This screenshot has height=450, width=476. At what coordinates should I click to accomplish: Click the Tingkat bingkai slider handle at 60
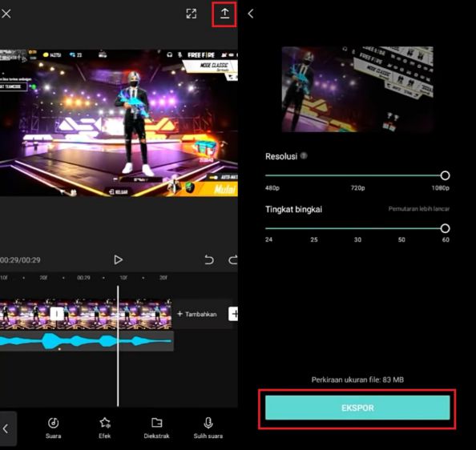[x=445, y=228]
